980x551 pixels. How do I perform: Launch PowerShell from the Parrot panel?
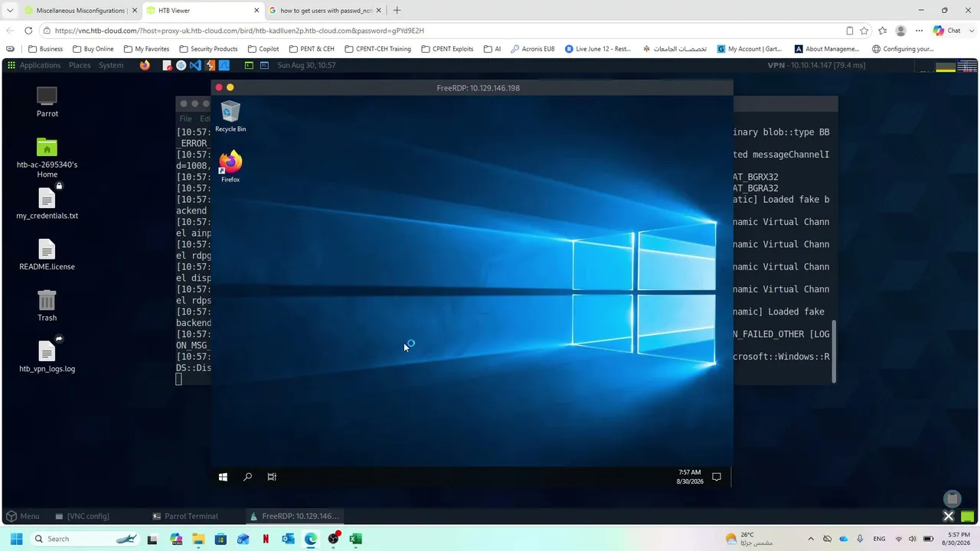(264, 65)
